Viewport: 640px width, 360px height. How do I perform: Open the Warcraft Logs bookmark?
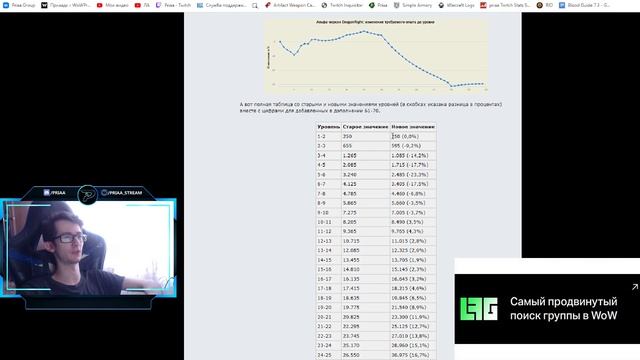pos(456,5)
